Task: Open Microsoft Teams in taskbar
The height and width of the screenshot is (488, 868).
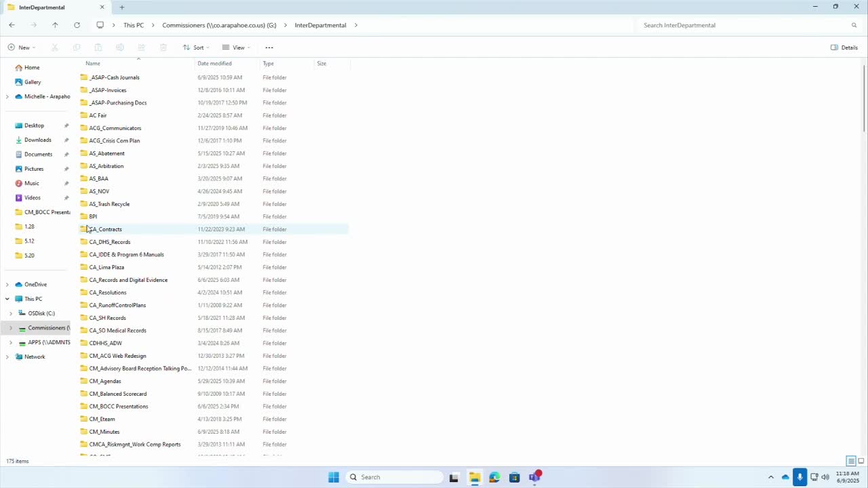Action: [535, 477]
